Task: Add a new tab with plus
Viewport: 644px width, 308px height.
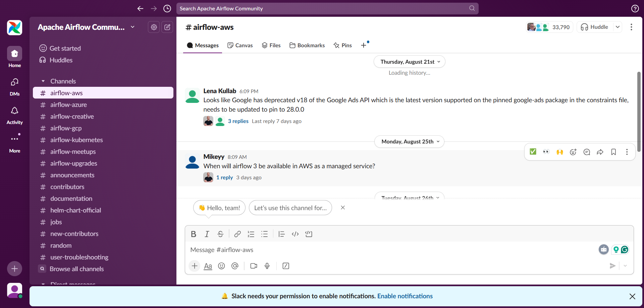Action: 364,45
